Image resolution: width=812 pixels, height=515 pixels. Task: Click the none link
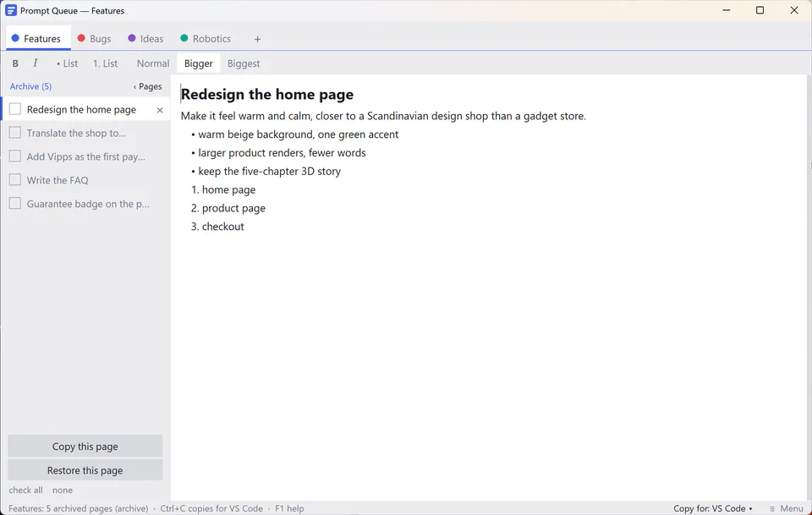click(62, 490)
